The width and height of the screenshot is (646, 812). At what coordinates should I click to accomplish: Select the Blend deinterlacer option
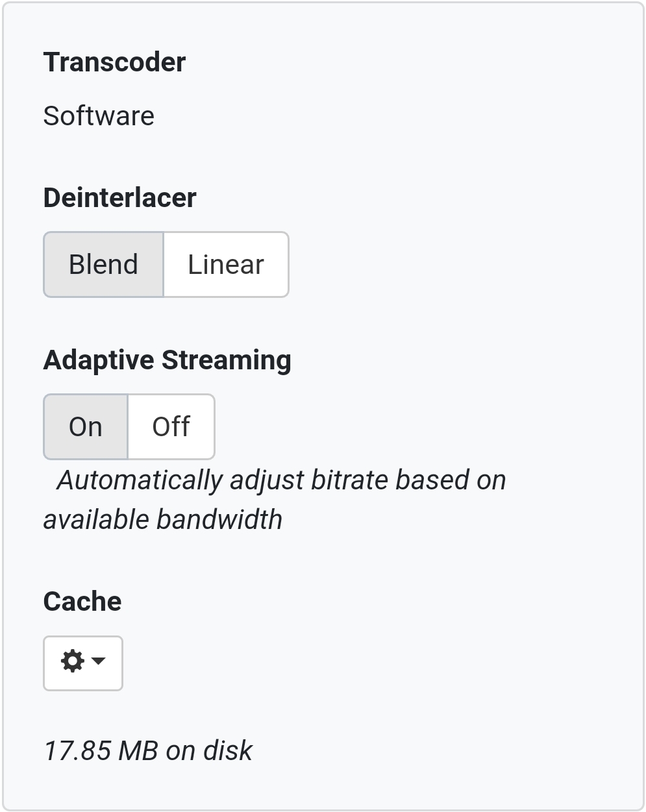coord(103,265)
